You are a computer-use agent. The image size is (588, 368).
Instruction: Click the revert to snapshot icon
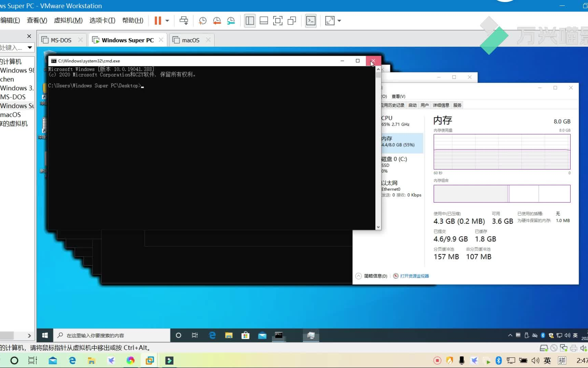tap(217, 21)
